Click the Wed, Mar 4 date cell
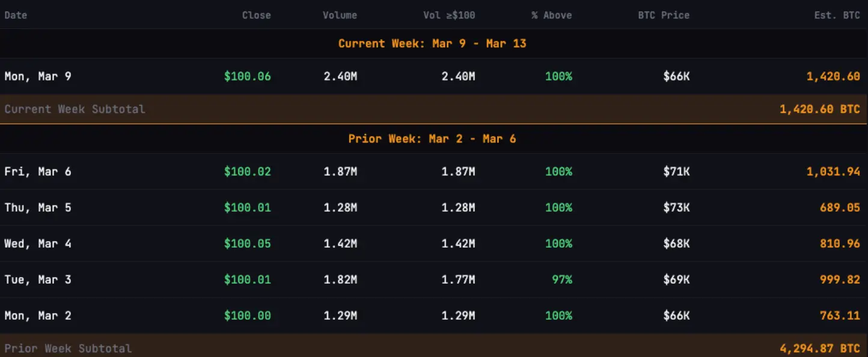This screenshot has width=868, height=357. pos(38,243)
